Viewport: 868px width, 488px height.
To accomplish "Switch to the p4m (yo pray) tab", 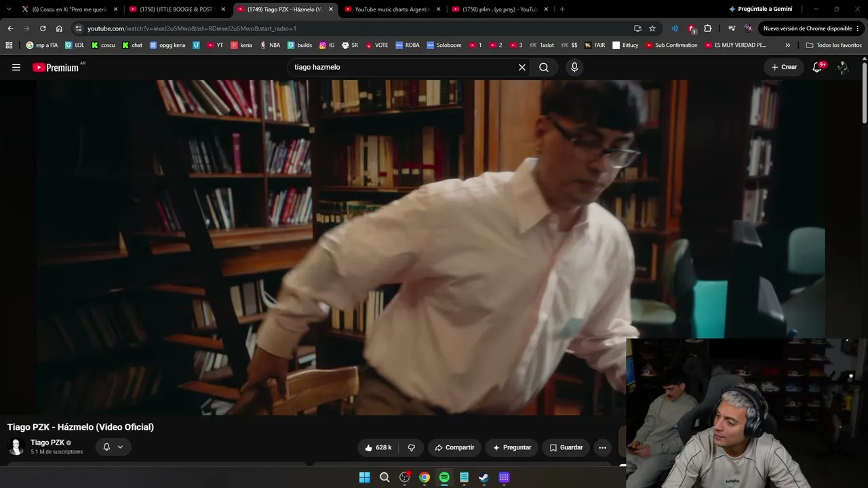I will coord(498,9).
